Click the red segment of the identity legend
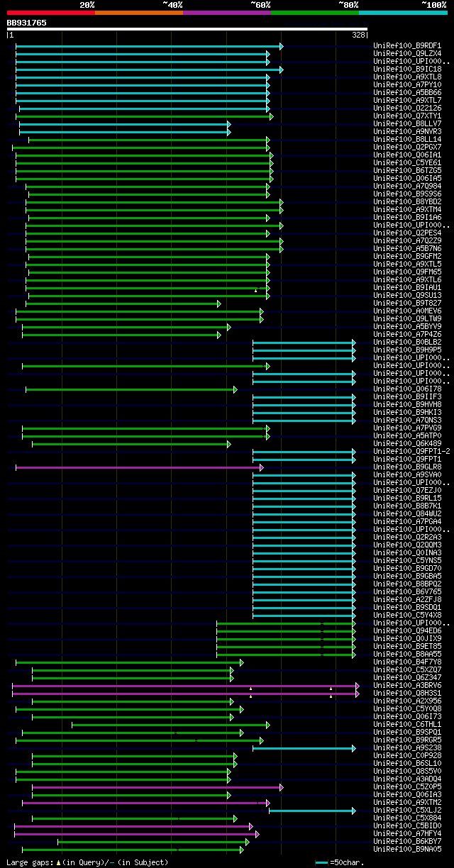The width and height of the screenshot is (454, 868). pyautogui.click(x=50, y=13)
